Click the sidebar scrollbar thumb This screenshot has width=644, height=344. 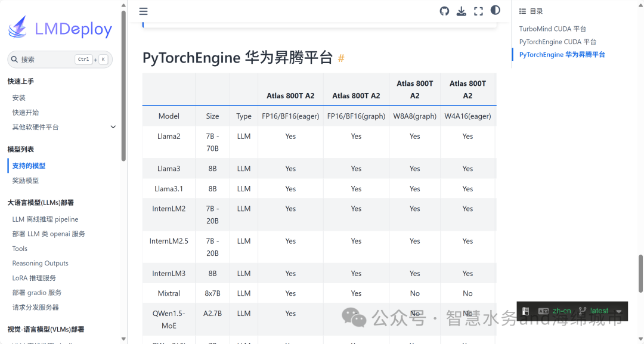(123, 85)
